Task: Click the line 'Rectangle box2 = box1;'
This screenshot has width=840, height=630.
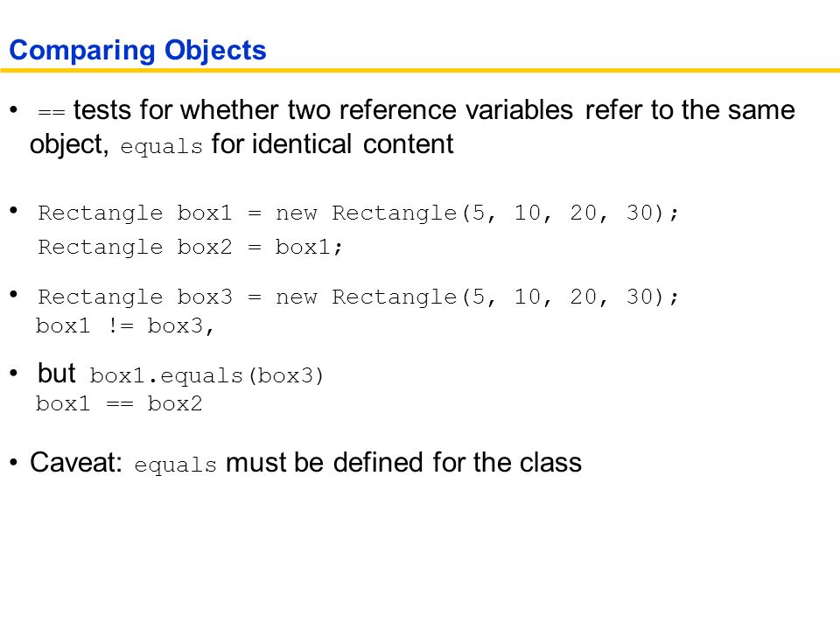Action: 190,247
